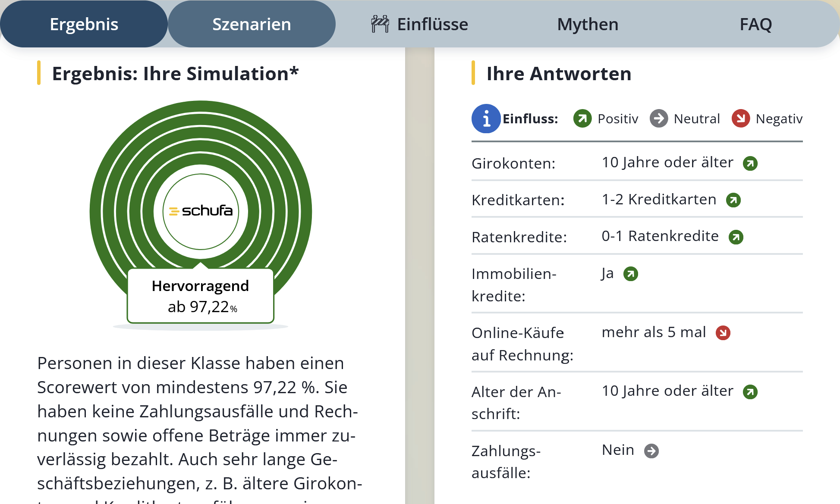
Task: Click positive arrow icon next to 1-2 Kreditkarten
Action: (x=733, y=200)
